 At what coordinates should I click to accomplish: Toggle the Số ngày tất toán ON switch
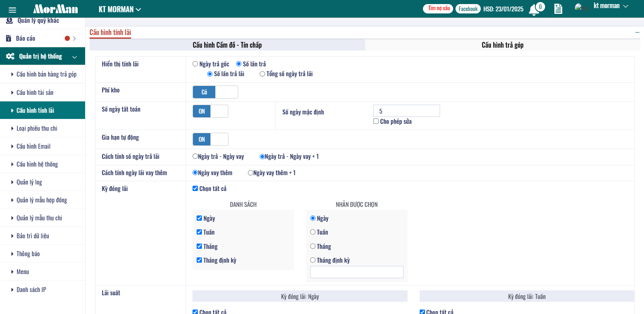pos(210,111)
